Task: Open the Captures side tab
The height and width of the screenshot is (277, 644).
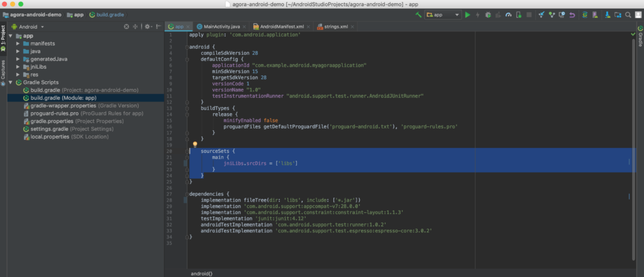Action: (x=3, y=73)
